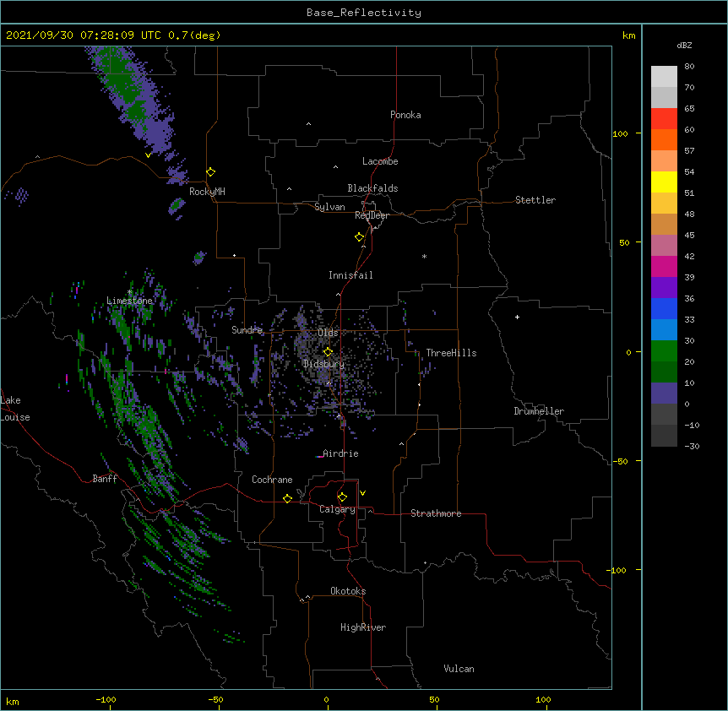
Task: Click the RockyMH town label
Action: pos(207,192)
